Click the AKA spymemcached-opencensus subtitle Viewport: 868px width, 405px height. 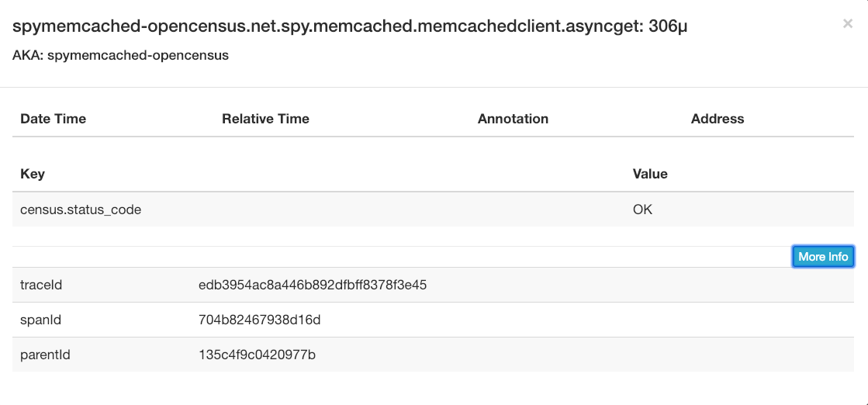pyautogui.click(x=120, y=55)
